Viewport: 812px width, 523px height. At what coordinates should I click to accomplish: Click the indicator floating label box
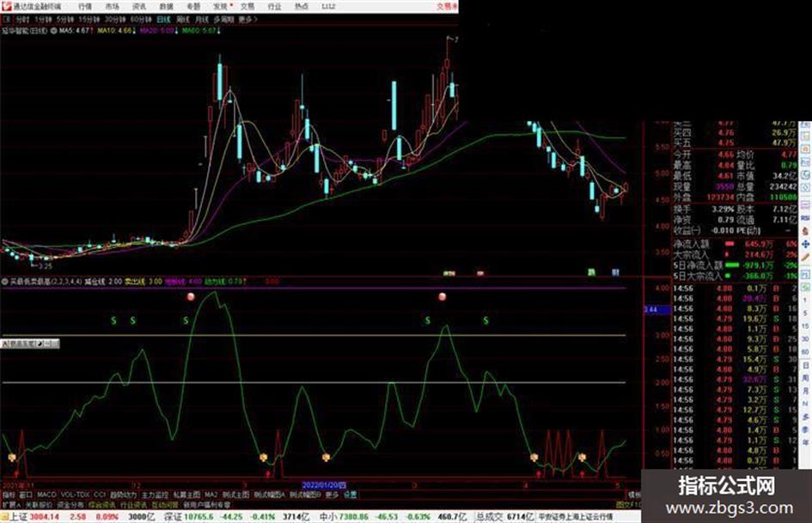[30, 344]
